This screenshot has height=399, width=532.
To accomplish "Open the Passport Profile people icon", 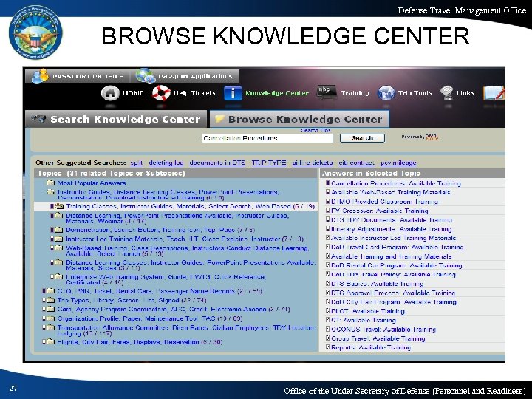I will 40,76.
